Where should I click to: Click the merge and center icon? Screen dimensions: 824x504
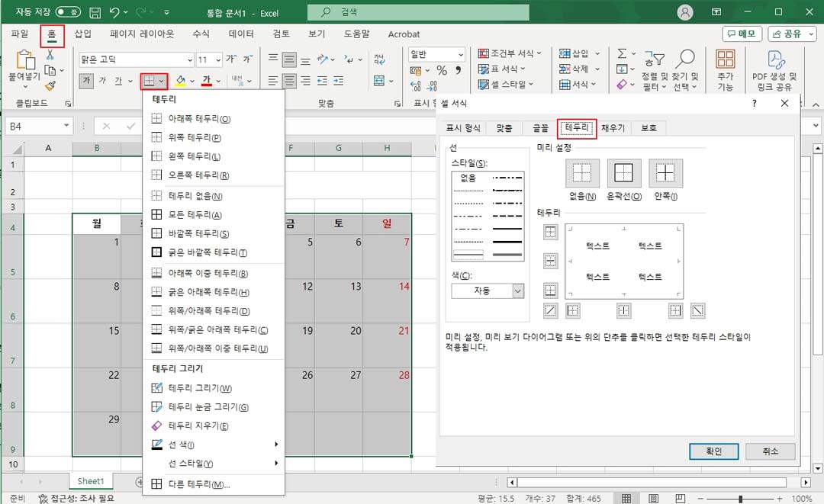379,81
